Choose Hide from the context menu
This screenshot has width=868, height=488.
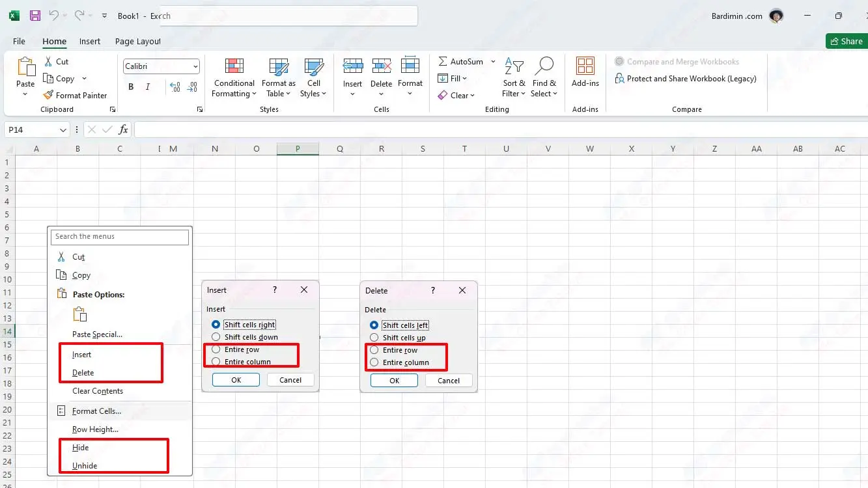click(x=81, y=448)
